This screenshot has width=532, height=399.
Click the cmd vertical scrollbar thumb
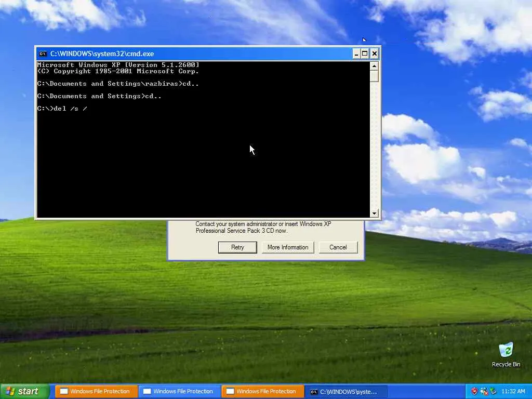[374, 76]
